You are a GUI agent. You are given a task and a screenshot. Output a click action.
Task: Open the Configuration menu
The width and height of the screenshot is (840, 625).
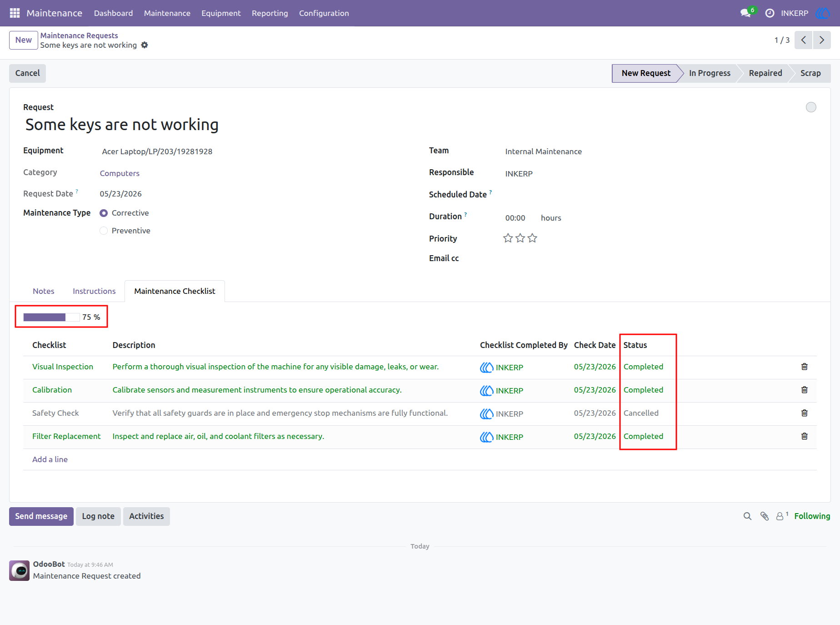tap(324, 13)
